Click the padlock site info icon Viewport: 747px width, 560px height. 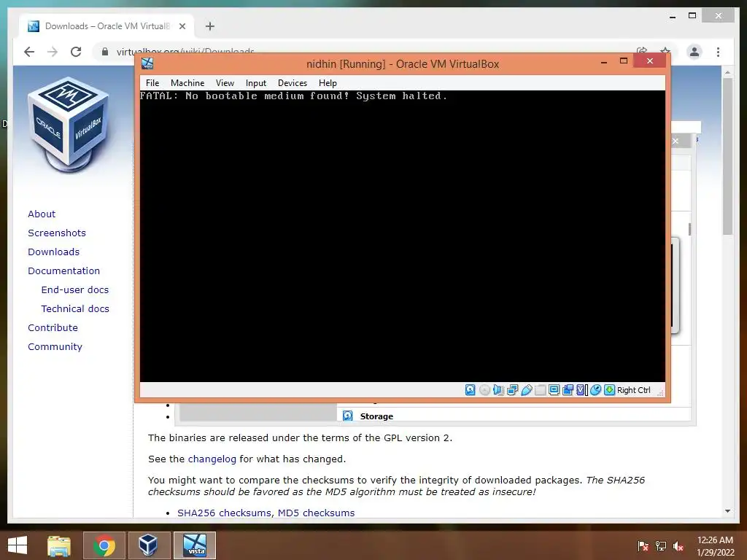[105, 52]
